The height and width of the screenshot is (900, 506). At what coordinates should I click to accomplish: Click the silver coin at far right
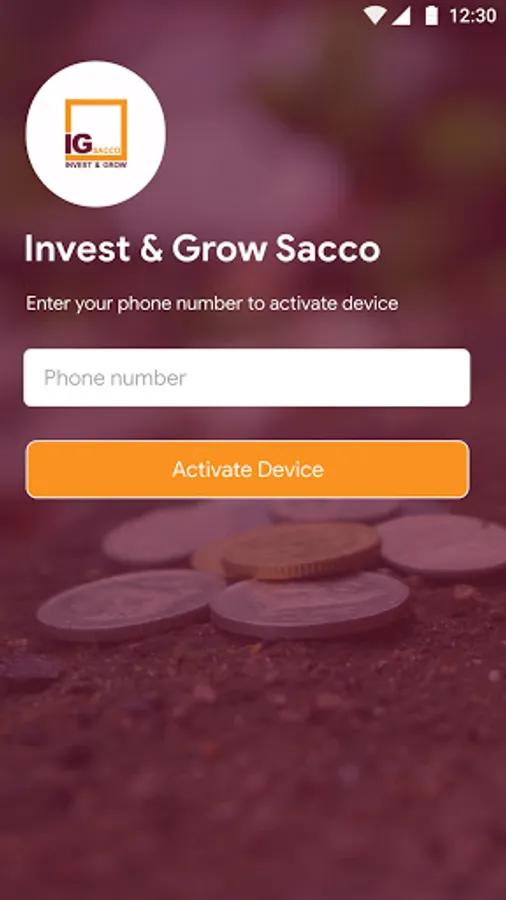442,545
